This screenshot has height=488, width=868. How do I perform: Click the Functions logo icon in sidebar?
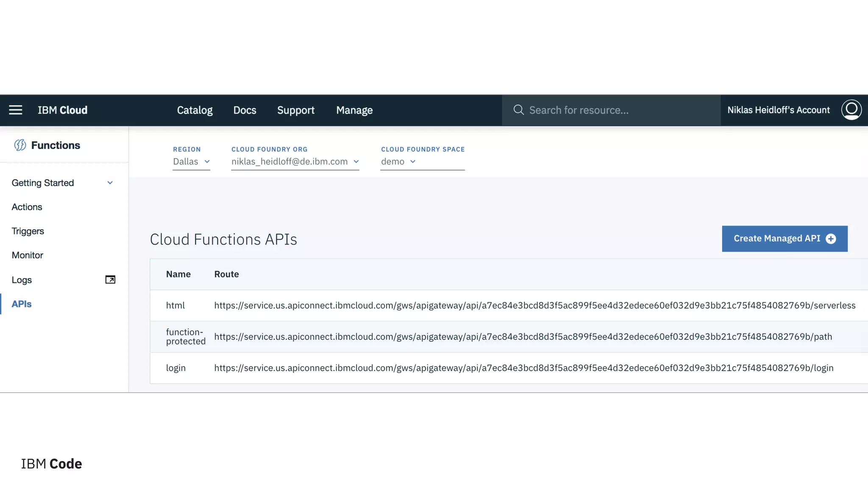pyautogui.click(x=20, y=145)
